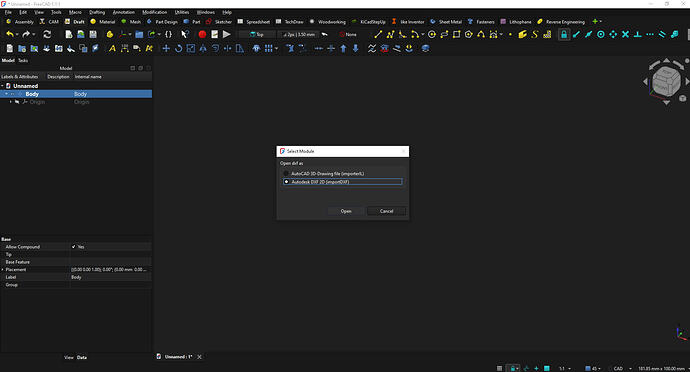Open the add workbench plus dropdown
690x372 pixels.
(x=597, y=22)
